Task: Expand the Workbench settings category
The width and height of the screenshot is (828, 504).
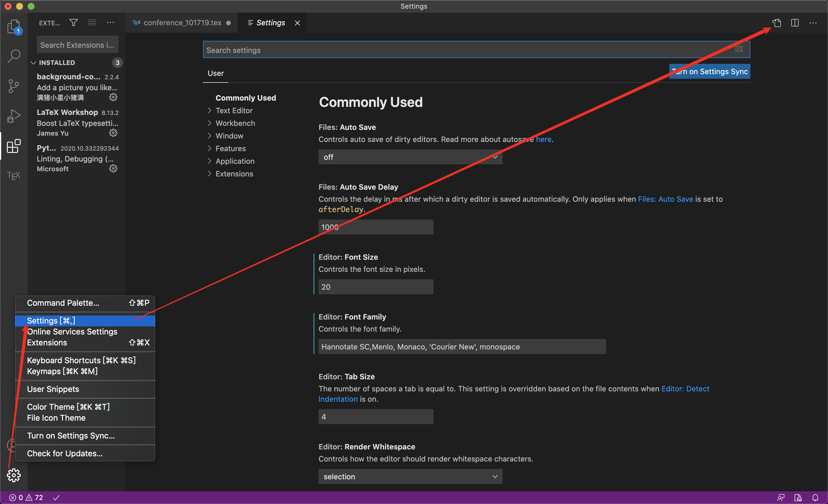Action: 235,123
